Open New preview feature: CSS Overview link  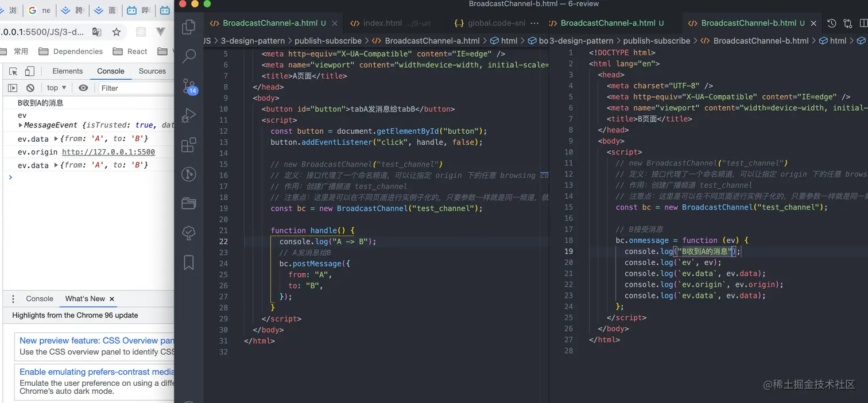[96, 341]
